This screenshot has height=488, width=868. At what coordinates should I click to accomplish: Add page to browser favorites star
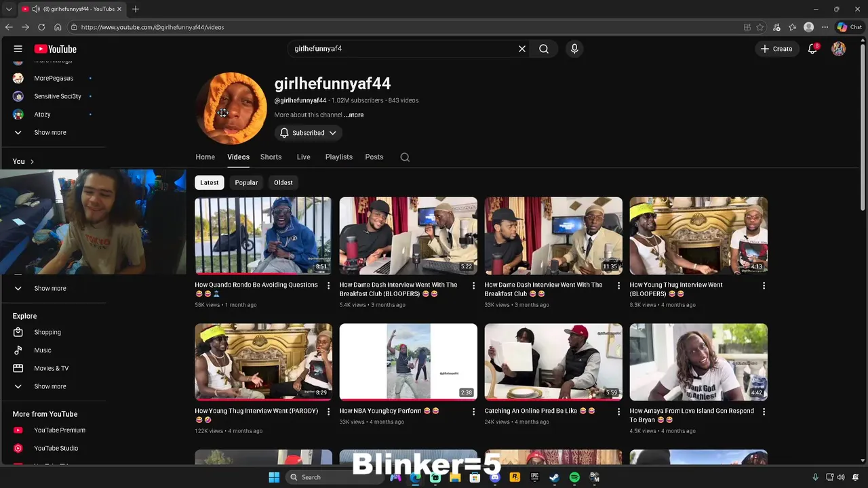[x=760, y=27]
